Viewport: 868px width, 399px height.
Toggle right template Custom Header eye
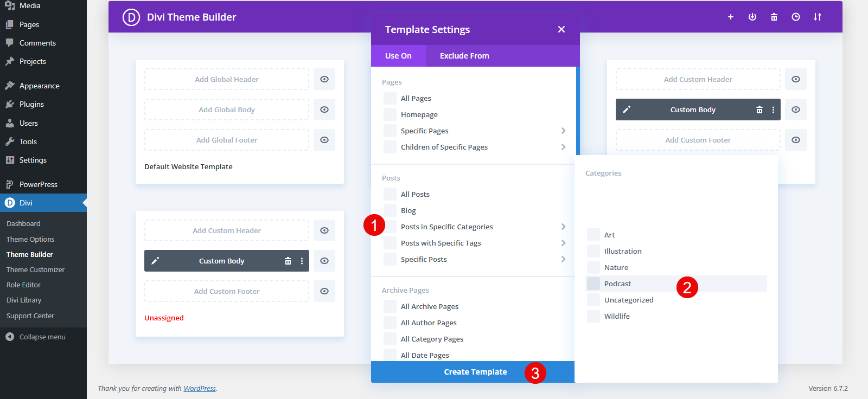(x=796, y=79)
